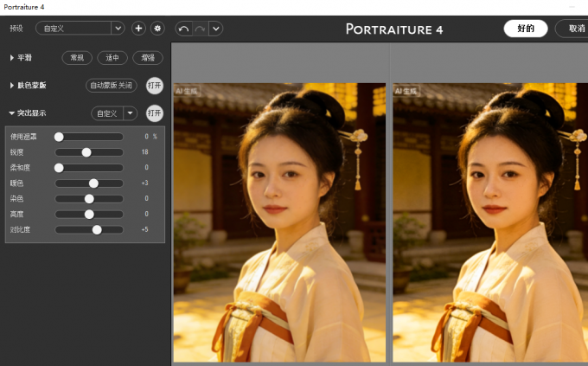588x366 pixels.
Task: Click the 自动蒙版 关闭 button
Action: (x=112, y=86)
